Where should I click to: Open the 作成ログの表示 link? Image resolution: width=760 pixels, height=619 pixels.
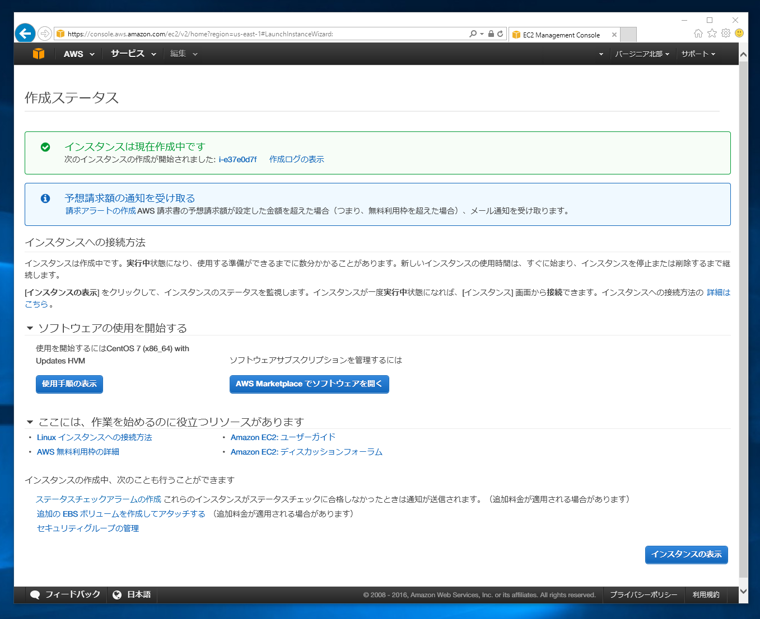click(x=297, y=159)
